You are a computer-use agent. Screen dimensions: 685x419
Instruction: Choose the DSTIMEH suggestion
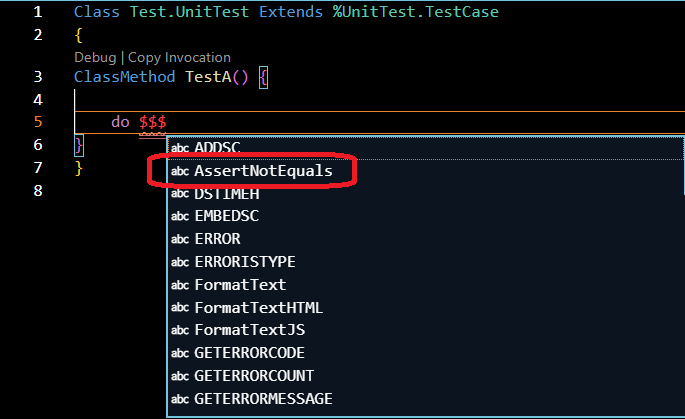(227, 194)
